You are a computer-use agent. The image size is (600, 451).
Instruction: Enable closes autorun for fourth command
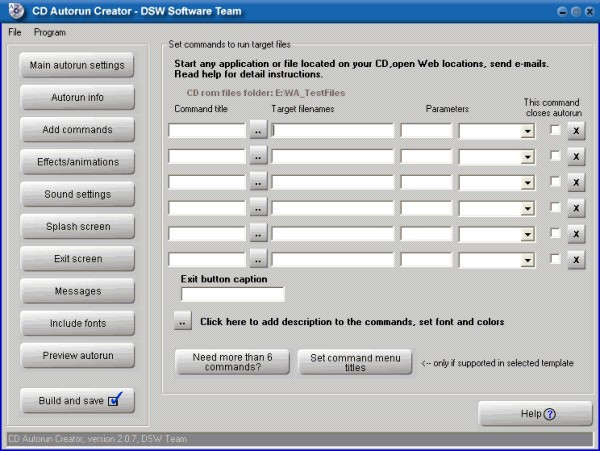(555, 207)
